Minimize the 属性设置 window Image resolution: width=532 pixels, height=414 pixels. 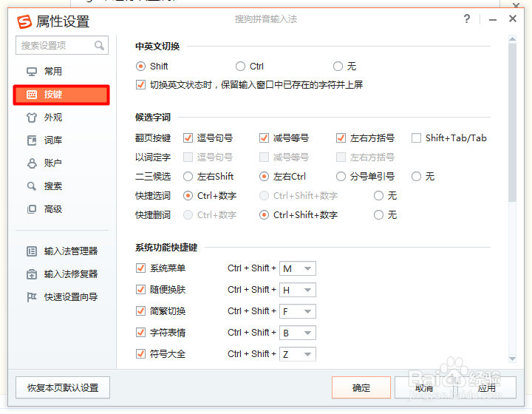[493, 20]
